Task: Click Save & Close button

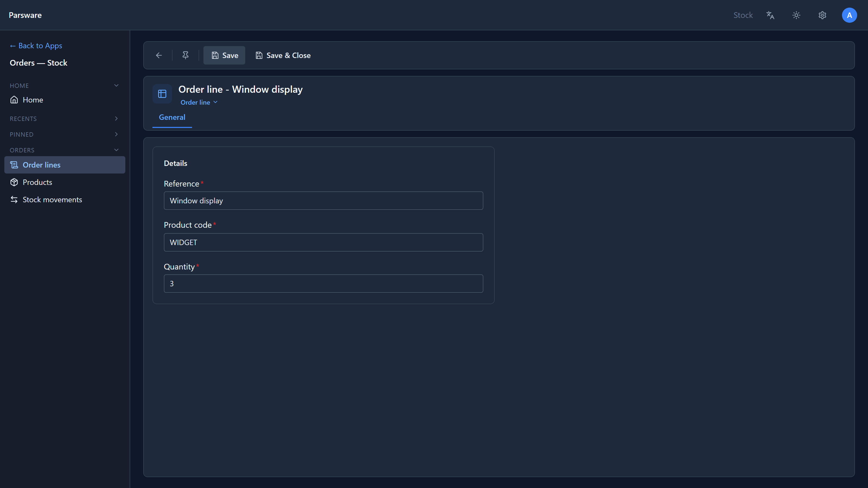Action: [283, 55]
